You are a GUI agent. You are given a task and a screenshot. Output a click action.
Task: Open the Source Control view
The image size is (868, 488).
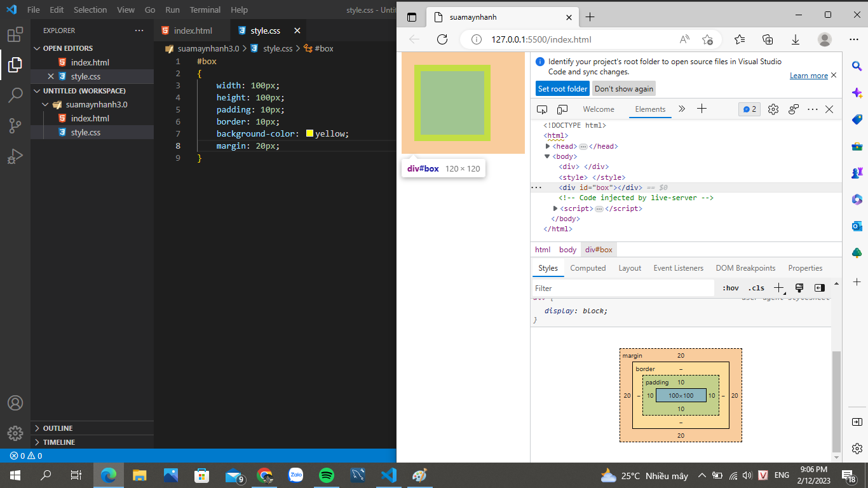point(15,126)
